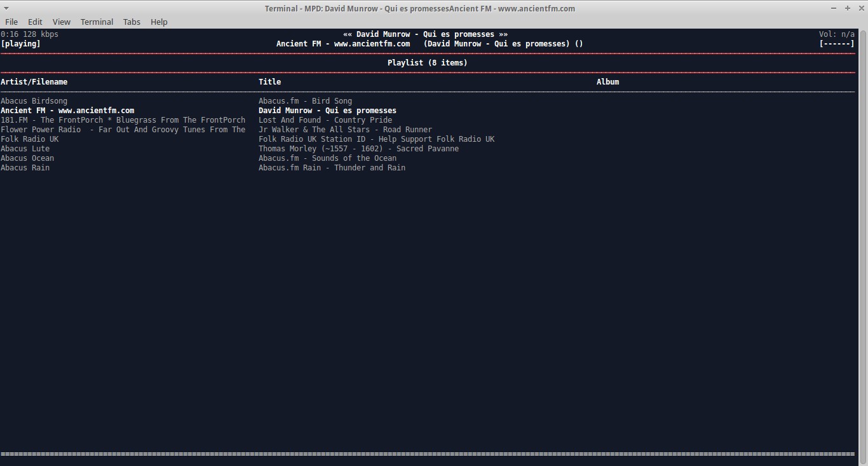Screen dimensions: 868x466
Task: Open the File menu
Action: coord(11,22)
